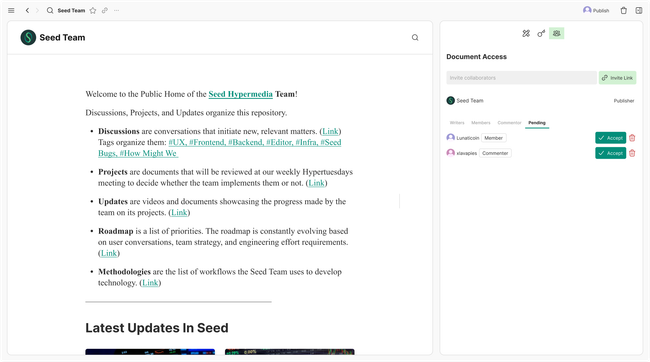Image resolution: width=650 pixels, height=362 pixels.
Task: Copy link using the chain icon
Action: (105, 10)
